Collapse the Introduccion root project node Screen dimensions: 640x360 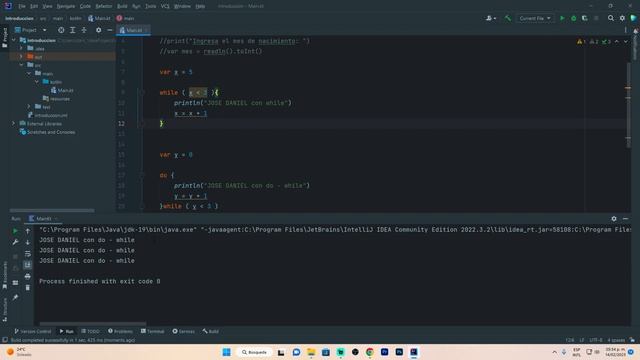(13, 40)
